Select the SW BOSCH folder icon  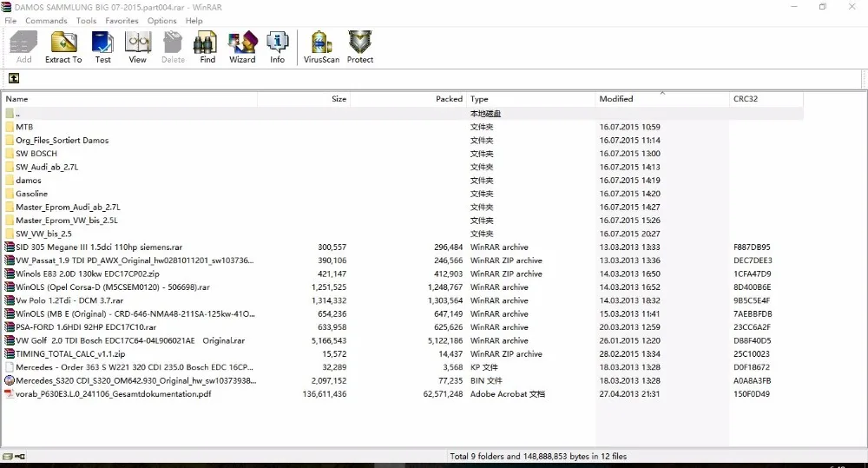pyautogui.click(x=10, y=154)
